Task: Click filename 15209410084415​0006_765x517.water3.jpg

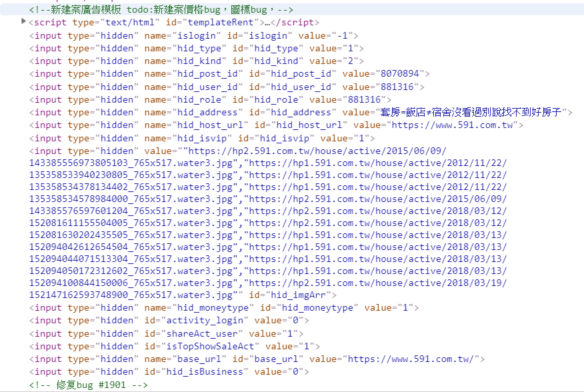Action: click(x=131, y=283)
